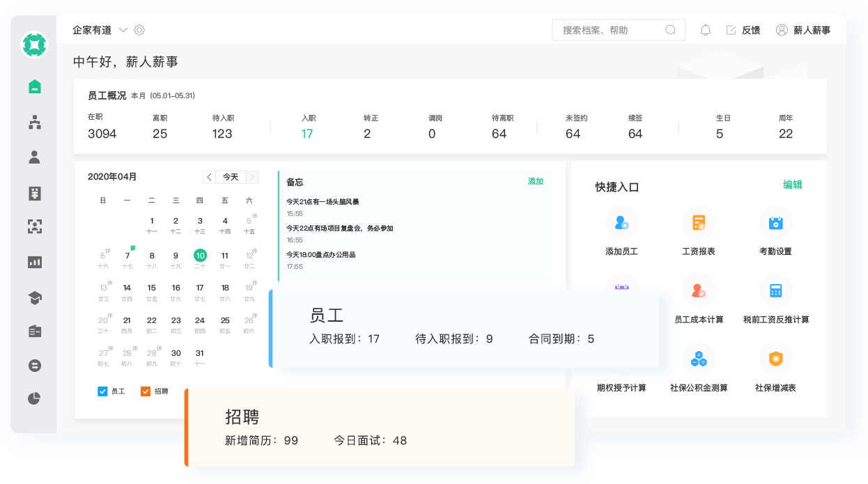Open the employee profile sidebar icon
This screenshot has height=484, width=868.
tap(33, 157)
